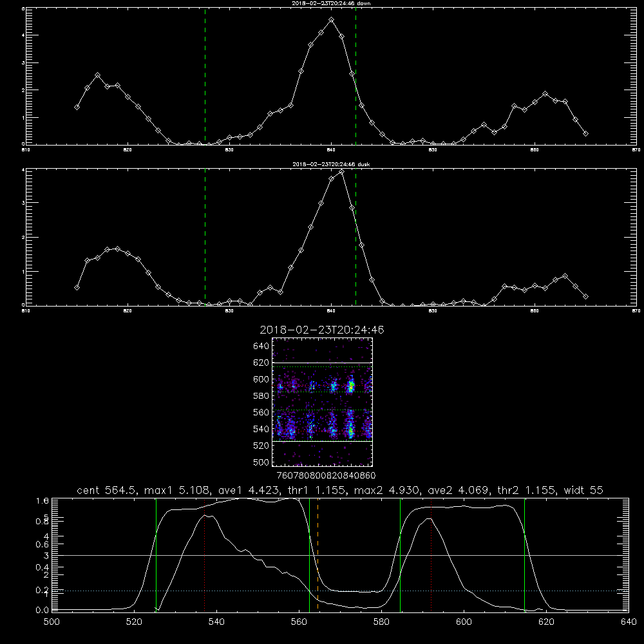Click the x-axis label 540 of bottom plot

coord(216,621)
